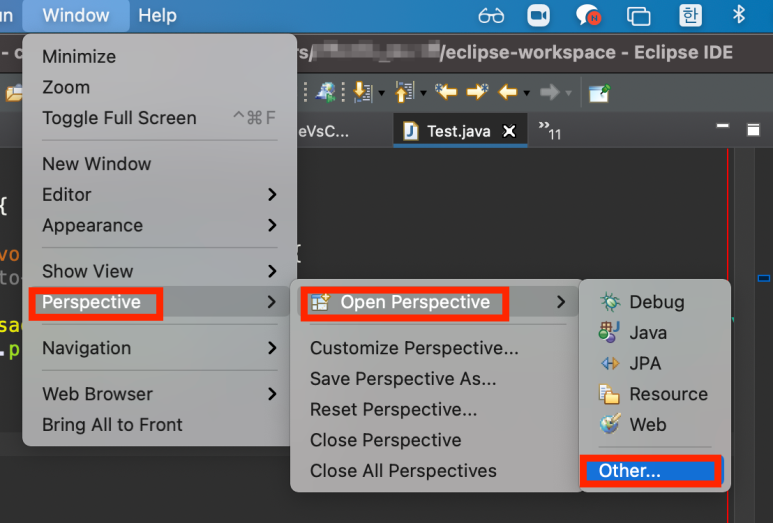Open the Previous Annotation dropdown arrow
This screenshot has width=773, height=523.
[x=423, y=93]
